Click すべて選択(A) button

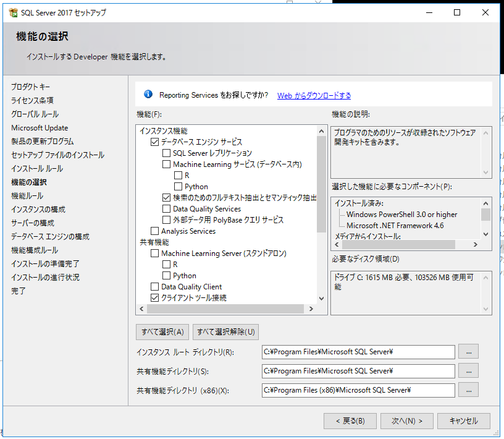pyautogui.click(x=162, y=332)
